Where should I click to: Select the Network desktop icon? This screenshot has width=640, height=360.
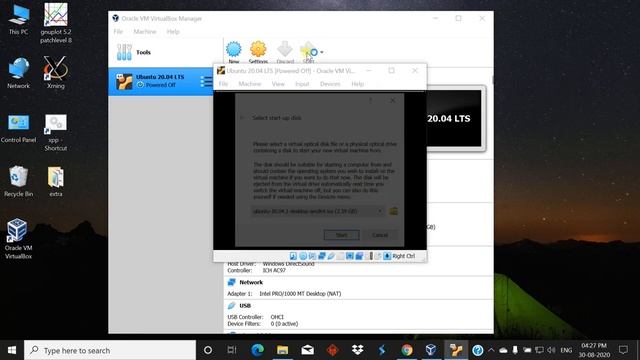point(18,73)
